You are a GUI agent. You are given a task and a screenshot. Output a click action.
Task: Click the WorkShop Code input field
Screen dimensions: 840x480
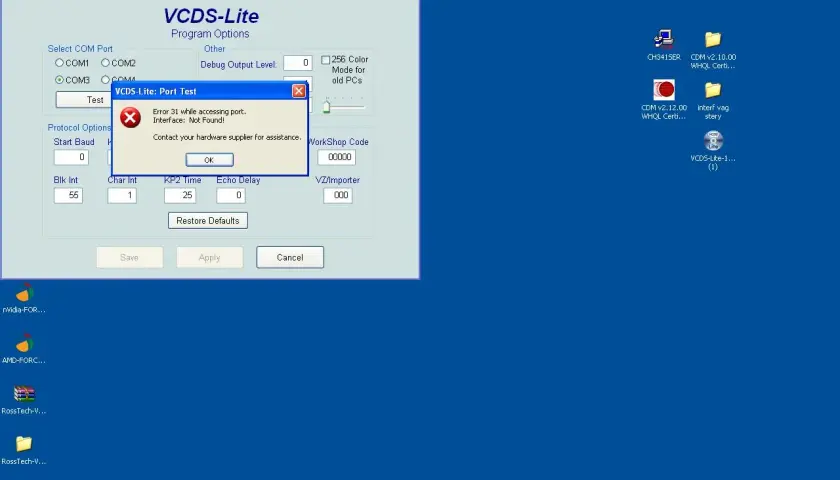click(336, 157)
